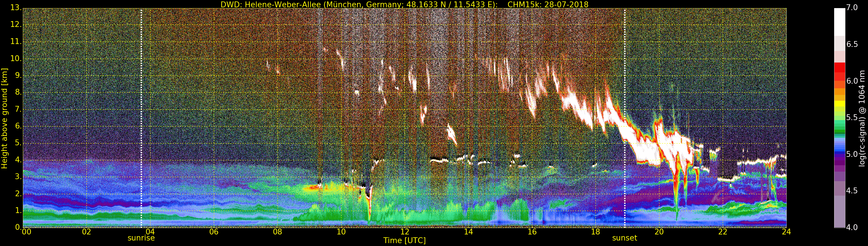Click the 'Time [UTC]' axis label
Screen dimensions: 868x246
click(404, 241)
